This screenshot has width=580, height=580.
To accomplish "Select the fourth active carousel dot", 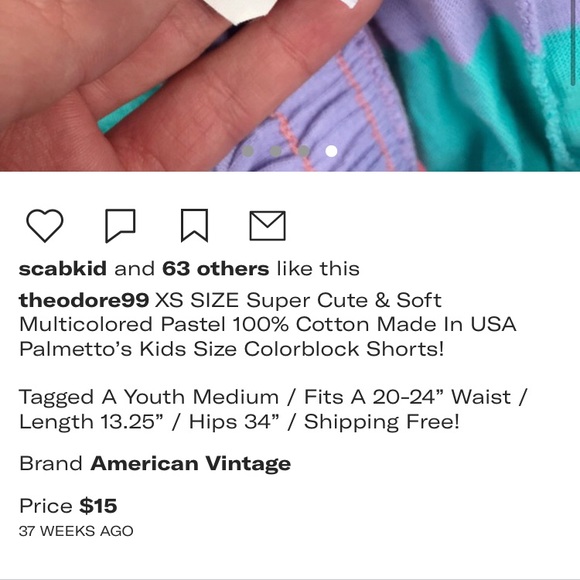I will click(x=331, y=151).
